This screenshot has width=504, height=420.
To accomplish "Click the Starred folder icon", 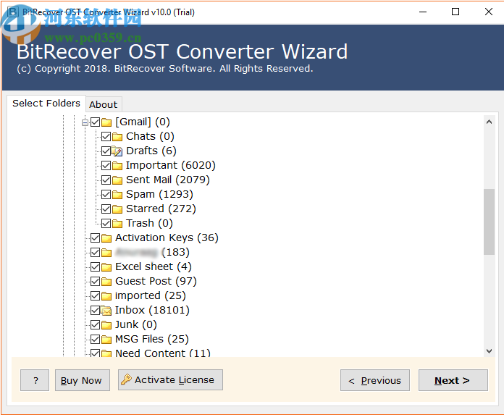I will pyautogui.click(x=117, y=209).
